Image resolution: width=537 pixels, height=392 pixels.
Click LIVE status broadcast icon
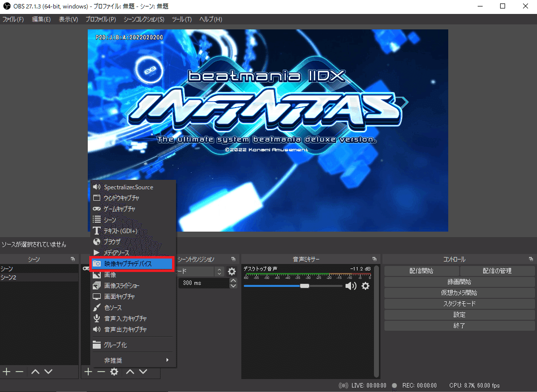[343, 386]
